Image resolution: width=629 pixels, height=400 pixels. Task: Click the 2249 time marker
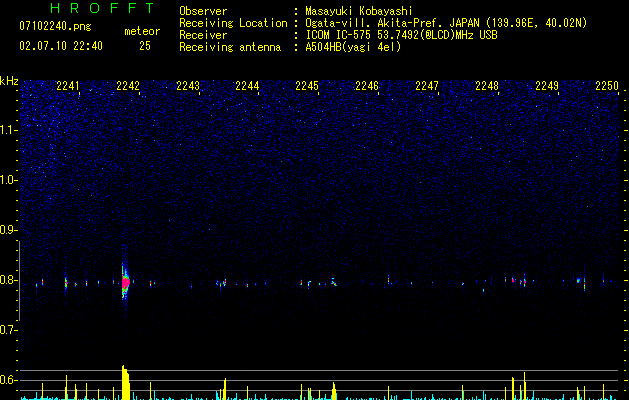click(x=547, y=86)
